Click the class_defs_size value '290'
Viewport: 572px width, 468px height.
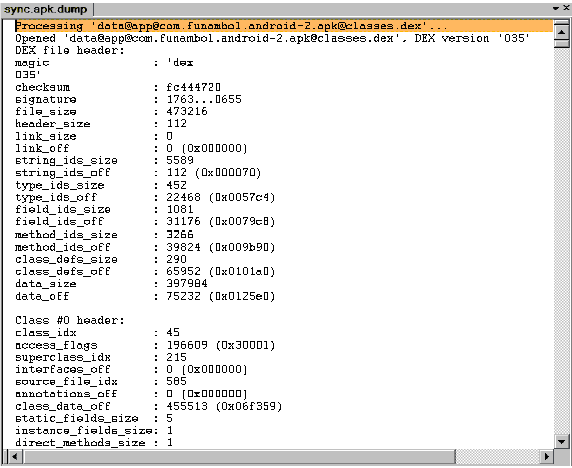click(x=177, y=259)
